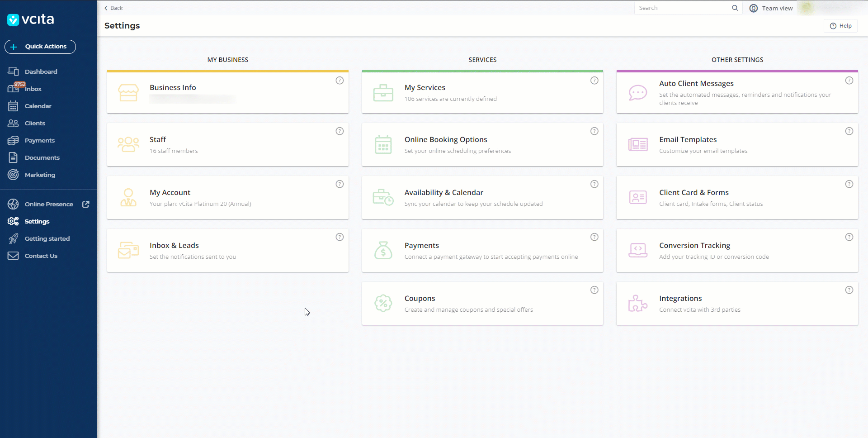This screenshot has height=438, width=868.
Task: Click the Conversion Tracking code icon
Action: [x=638, y=250]
